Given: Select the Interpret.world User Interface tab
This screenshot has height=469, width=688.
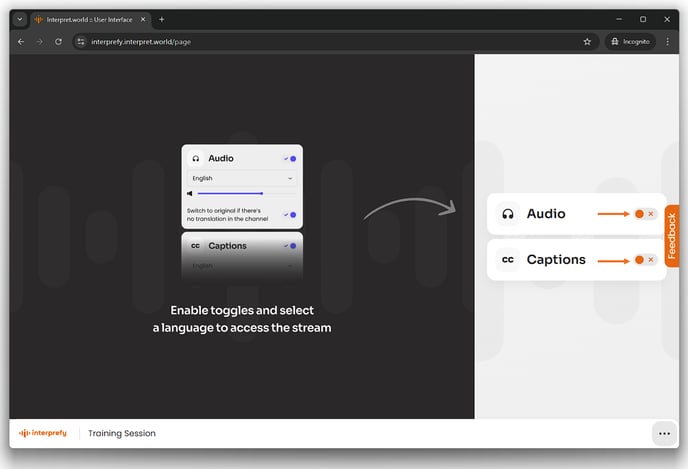Looking at the screenshot, I should pyautogui.click(x=89, y=20).
